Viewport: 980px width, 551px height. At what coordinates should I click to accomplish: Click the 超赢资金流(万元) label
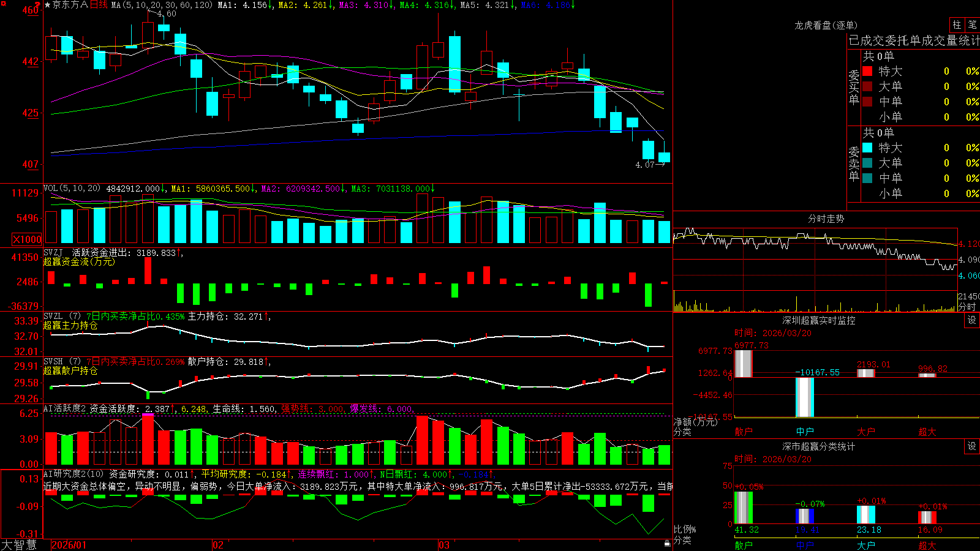[x=79, y=261]
